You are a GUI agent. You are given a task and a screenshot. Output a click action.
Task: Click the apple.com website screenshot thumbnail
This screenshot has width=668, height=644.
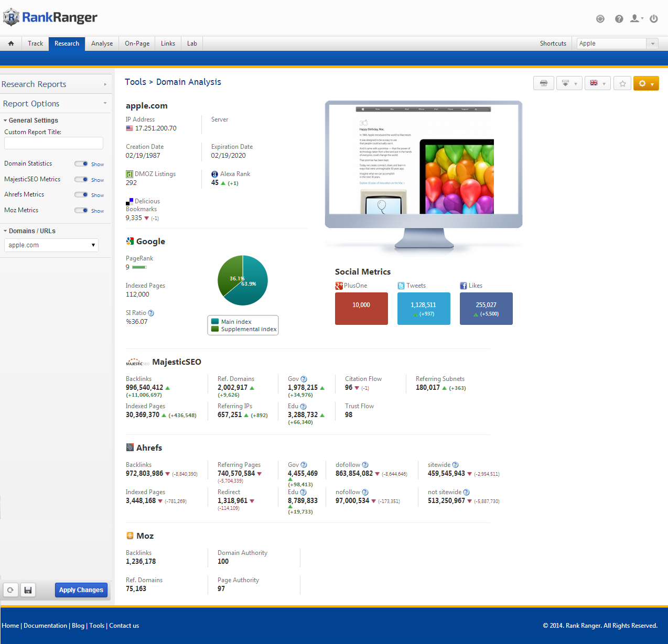pyautogui.click(x=424, y=159)
